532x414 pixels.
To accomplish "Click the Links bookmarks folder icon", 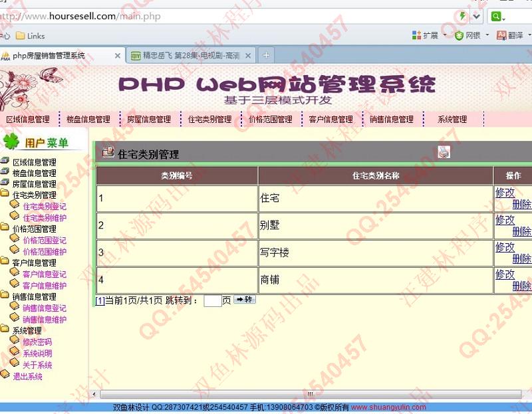I will point(21,36).
